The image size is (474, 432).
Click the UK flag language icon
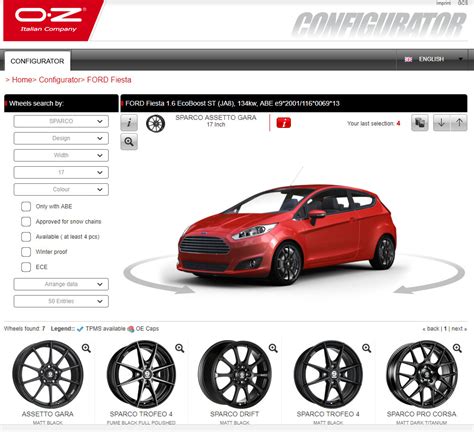coord(408,59)
